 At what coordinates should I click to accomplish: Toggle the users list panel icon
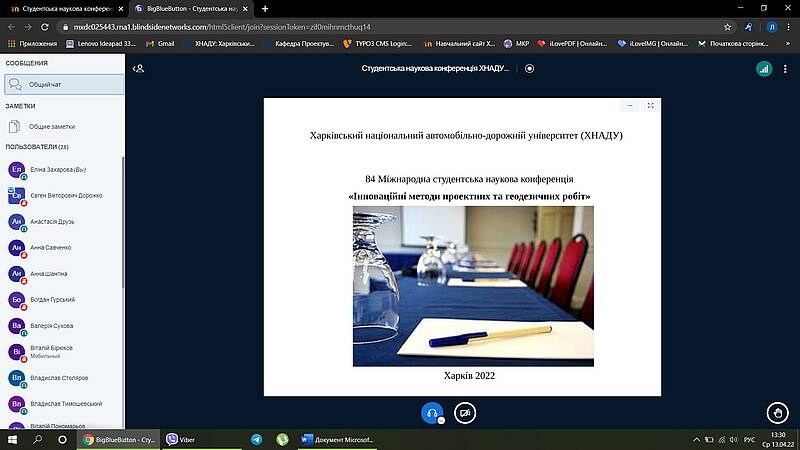[x=138, y=68]
